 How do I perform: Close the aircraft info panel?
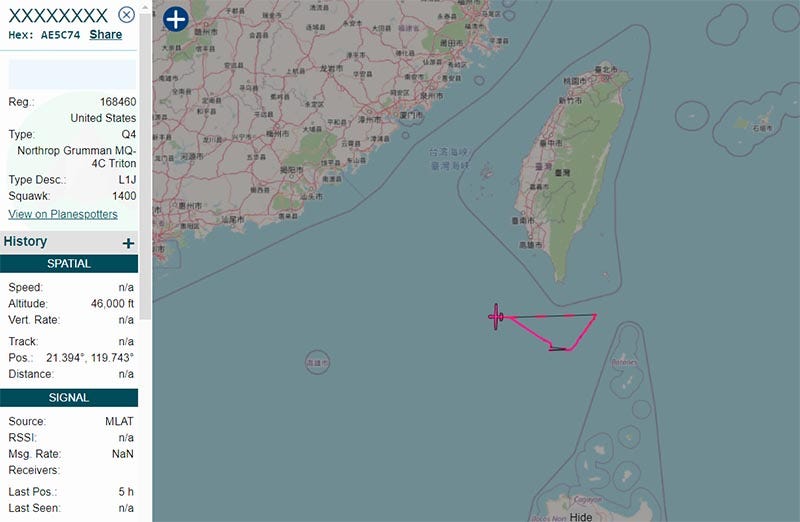pyautogui.click(x=127, y=15)
